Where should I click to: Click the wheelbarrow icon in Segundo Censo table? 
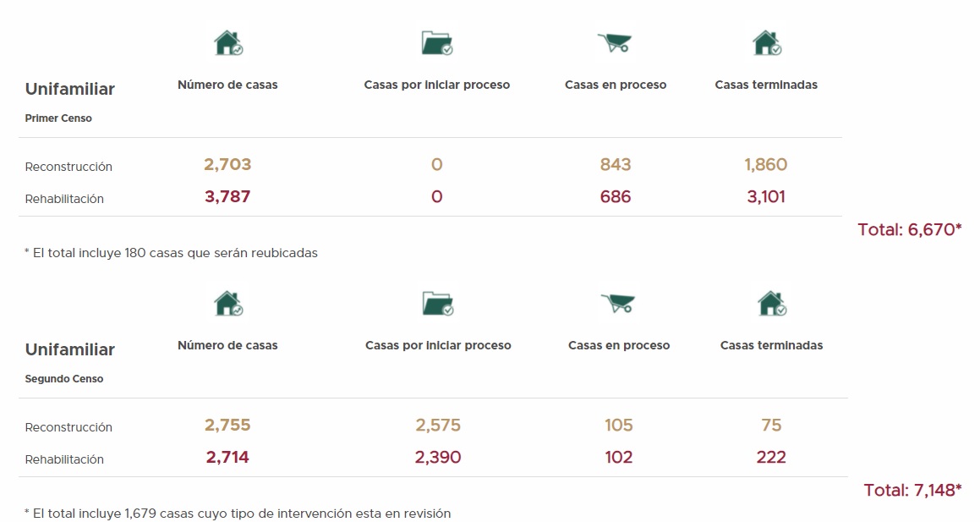pyautogui.click(x=618, y=304)
